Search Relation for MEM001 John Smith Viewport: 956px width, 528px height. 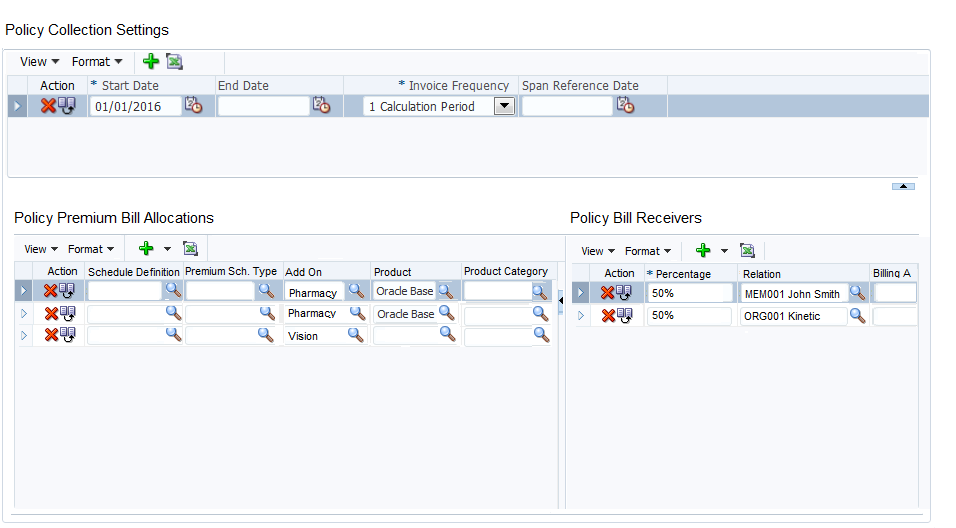tap(858, 293)
